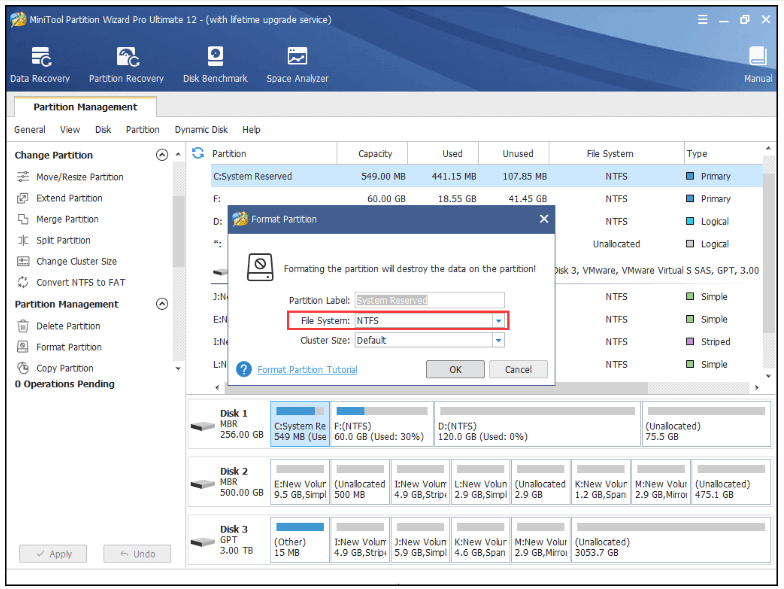Select D:(NTFS) 120.0 GB block on Disk 1
The height and width of the screenshot is (589, 784).
538,424
